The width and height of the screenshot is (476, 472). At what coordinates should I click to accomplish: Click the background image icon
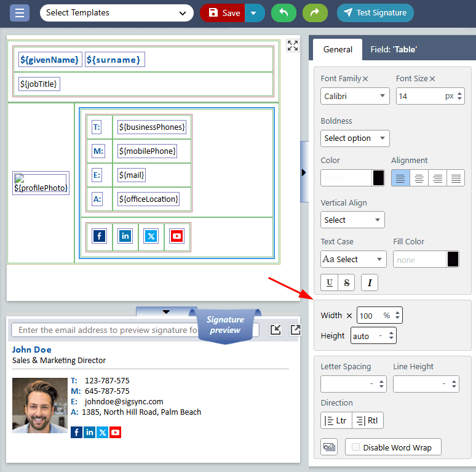click(329, 447)
